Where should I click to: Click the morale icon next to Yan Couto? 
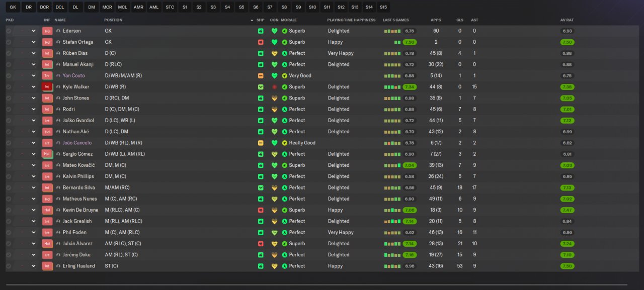pyautogui.click(x=284, y=75)
